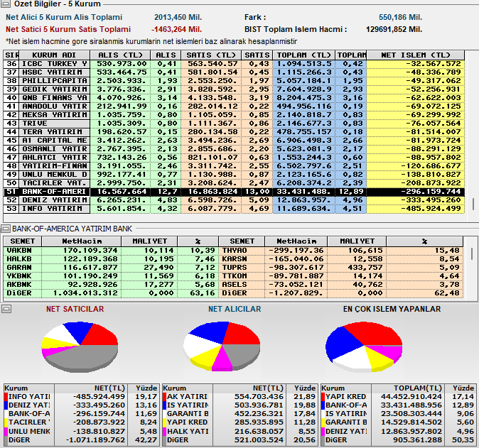Select the GEDIK YATIRIM row
Viewport: 479px width, 448px height.
click(234, 89)
